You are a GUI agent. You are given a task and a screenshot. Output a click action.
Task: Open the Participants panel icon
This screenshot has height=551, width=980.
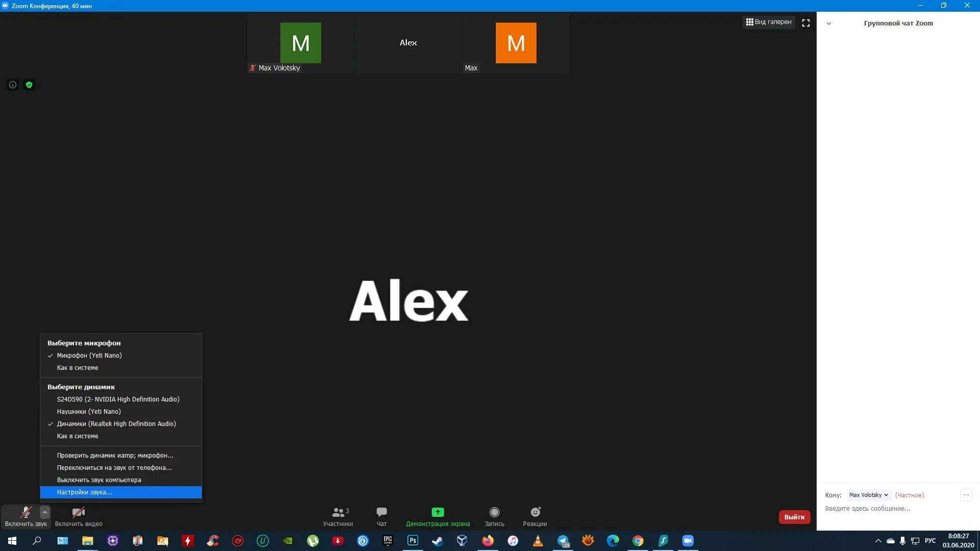tap(338, 512)
